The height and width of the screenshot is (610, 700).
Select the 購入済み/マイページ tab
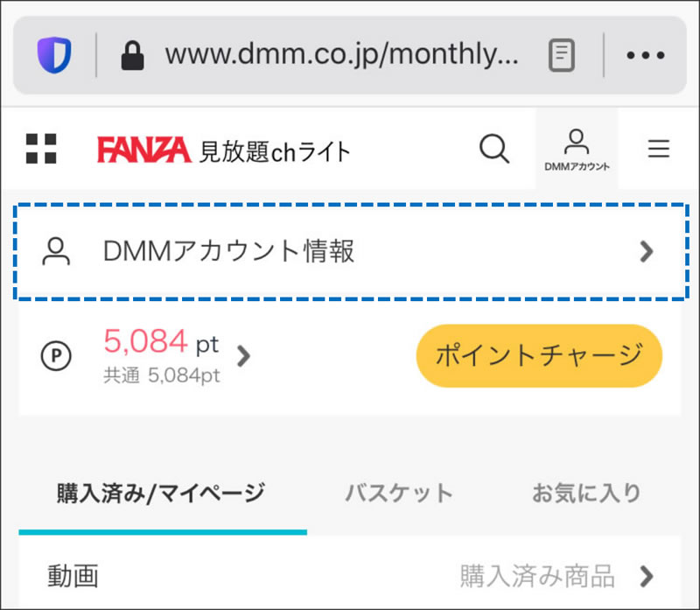162,493
